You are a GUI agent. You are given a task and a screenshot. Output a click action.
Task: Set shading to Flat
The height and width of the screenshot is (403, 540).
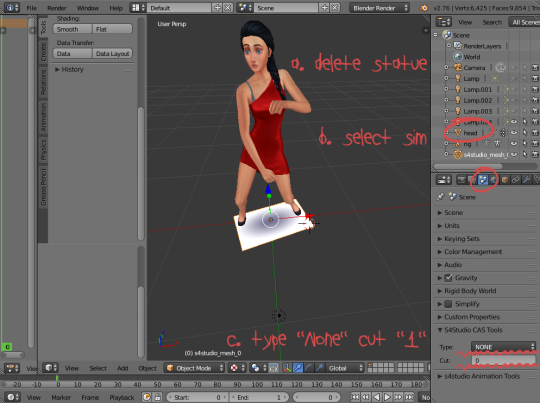pyautogui.click(x=112, y=29)
